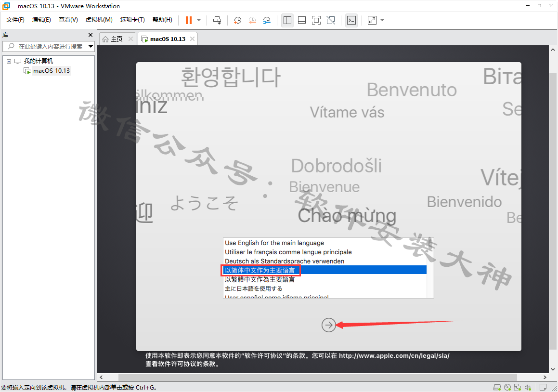Select 我的计算机 in the library tree
This screenshot has height=392, width=558.
coord(39,61)
